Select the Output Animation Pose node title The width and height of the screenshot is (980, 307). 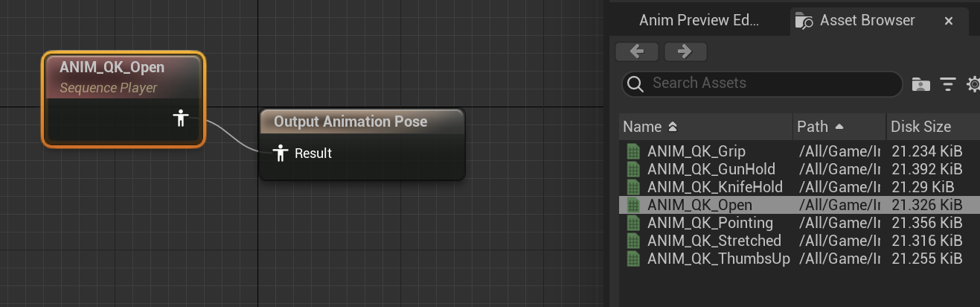(350, 121)
